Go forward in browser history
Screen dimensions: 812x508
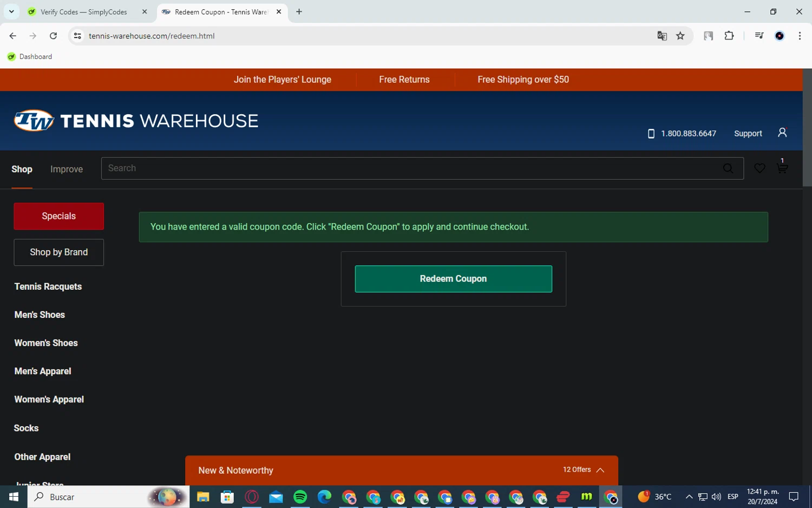[32, 36]
